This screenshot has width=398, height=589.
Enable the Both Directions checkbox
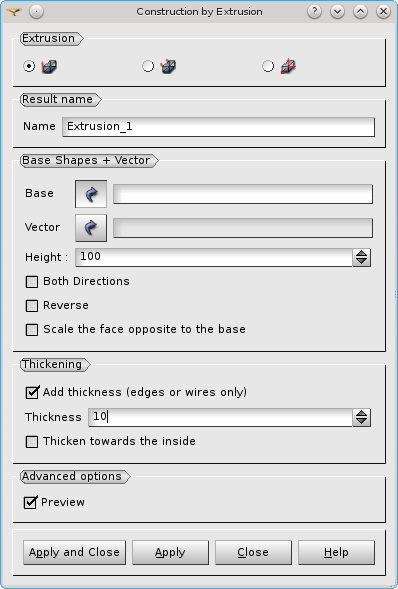click(32, 282)
